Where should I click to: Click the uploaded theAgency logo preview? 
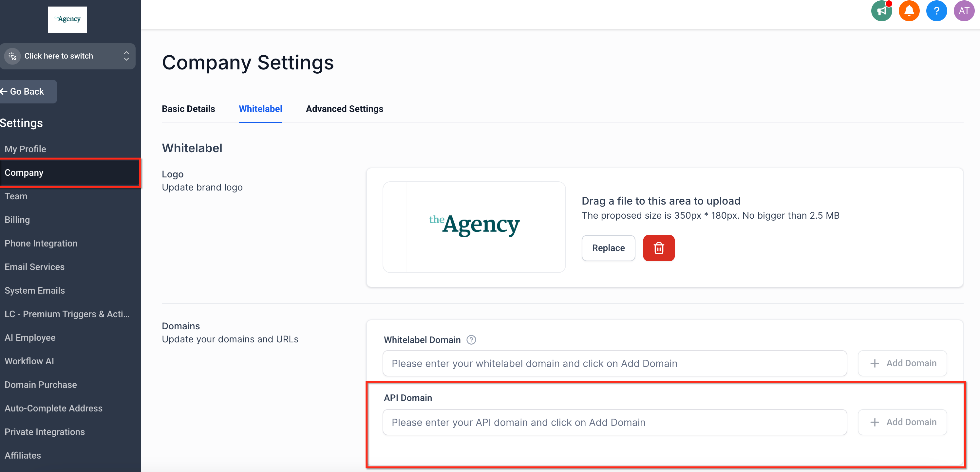(474, 227)
